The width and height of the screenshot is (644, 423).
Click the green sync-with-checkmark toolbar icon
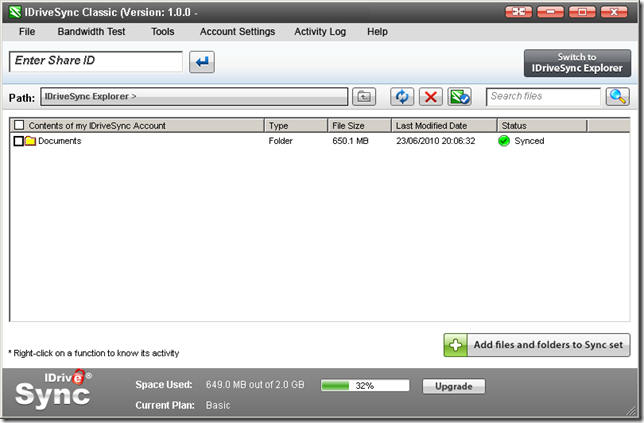pyautogui.click(x=459, y=97)
